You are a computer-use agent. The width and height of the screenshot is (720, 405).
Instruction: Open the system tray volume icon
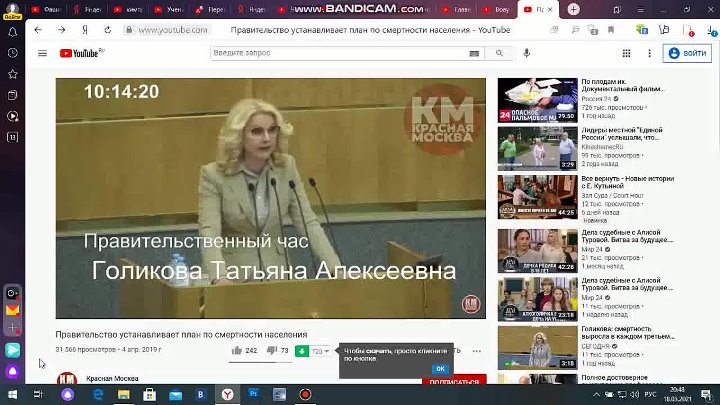point(635,394)
